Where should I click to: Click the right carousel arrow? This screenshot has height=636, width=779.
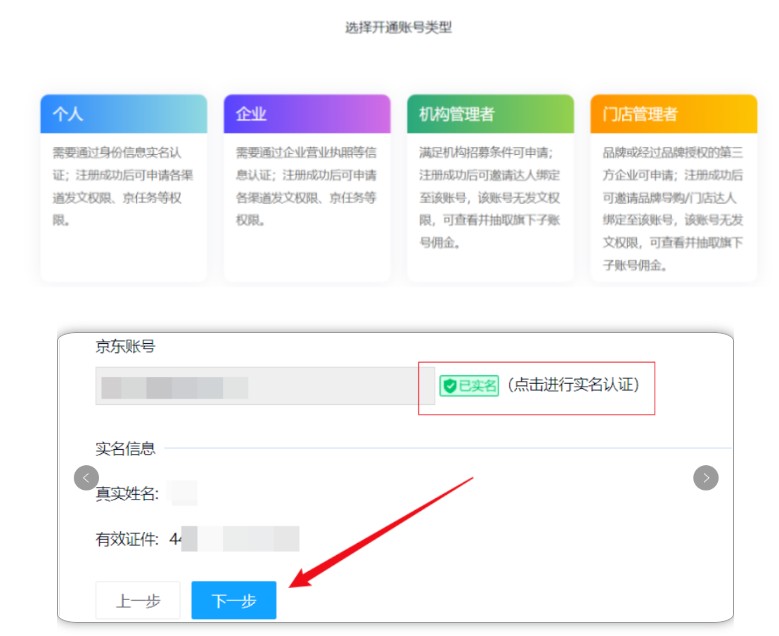(x=706, y=478)
